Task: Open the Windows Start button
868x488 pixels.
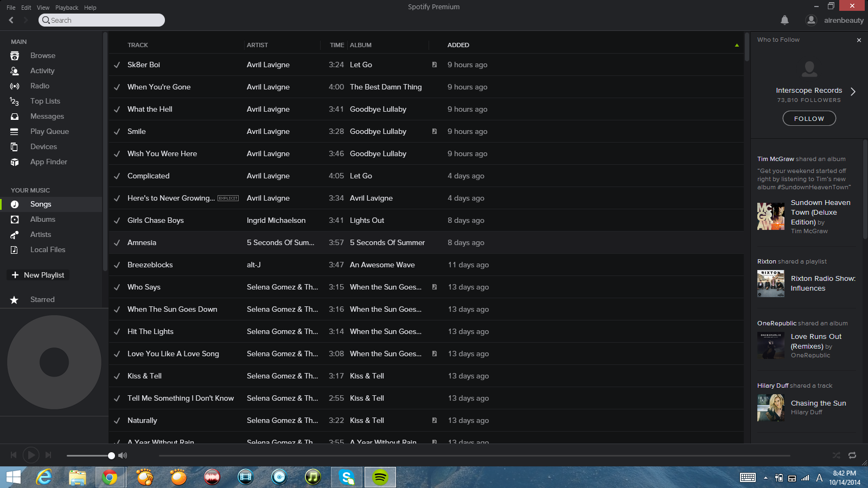Action: tap(14, 477)
